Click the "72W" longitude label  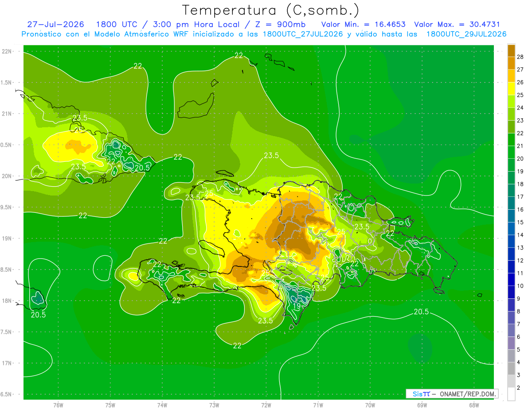click(x=266, y=405)
